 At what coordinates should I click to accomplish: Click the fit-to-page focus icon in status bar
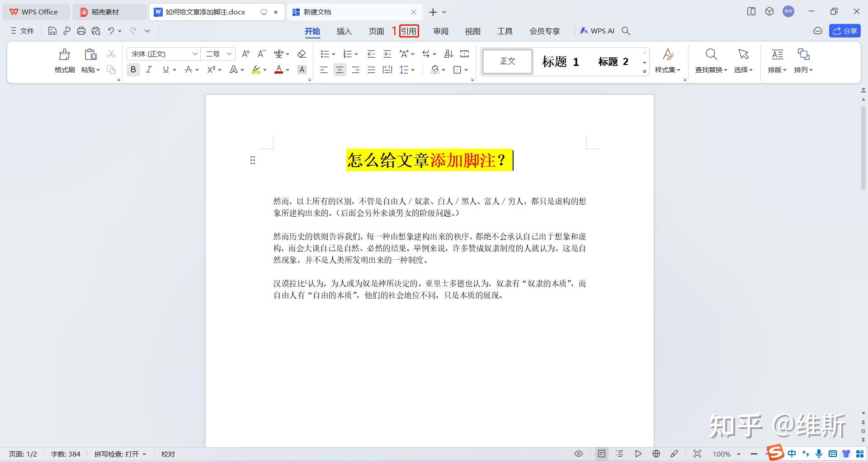(x=697, y=454)
